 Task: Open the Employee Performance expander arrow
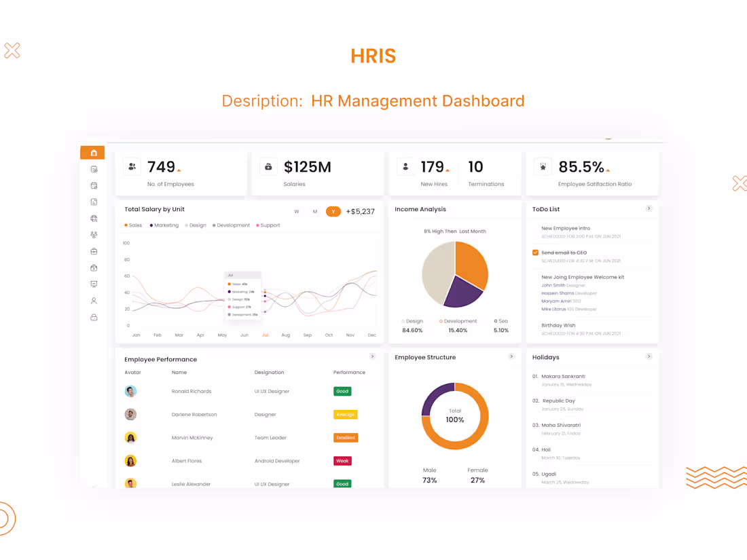(372, 356)
